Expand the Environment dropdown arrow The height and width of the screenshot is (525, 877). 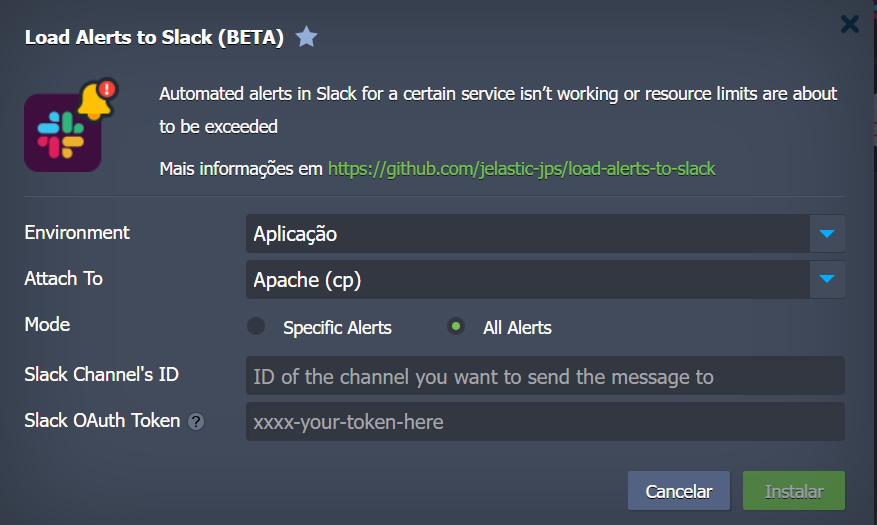[x=827, y=234]
